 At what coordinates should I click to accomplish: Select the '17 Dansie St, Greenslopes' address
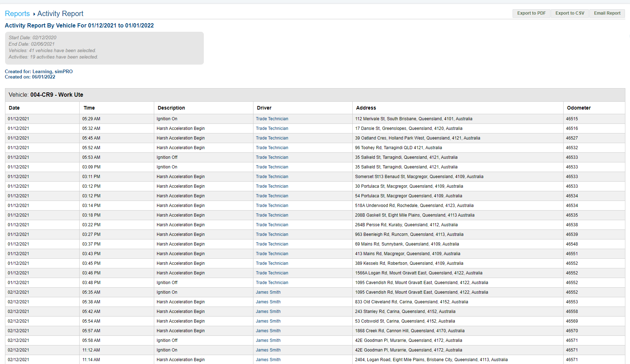click(409, 128)
